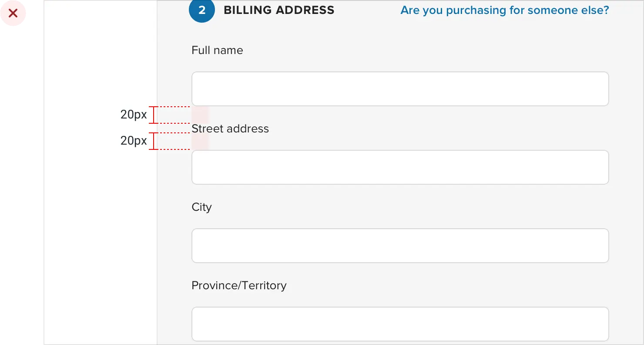This screenshot has height=345, width=644.
Task: Click into the Street address input box
Action: (x=400, y=167)
